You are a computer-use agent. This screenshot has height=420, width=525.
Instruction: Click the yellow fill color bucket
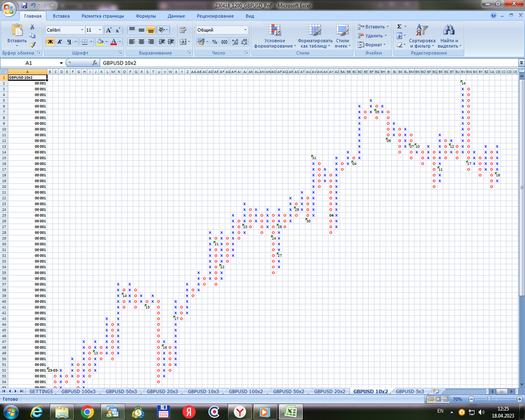pyautogui.click(x=100, y=42)
